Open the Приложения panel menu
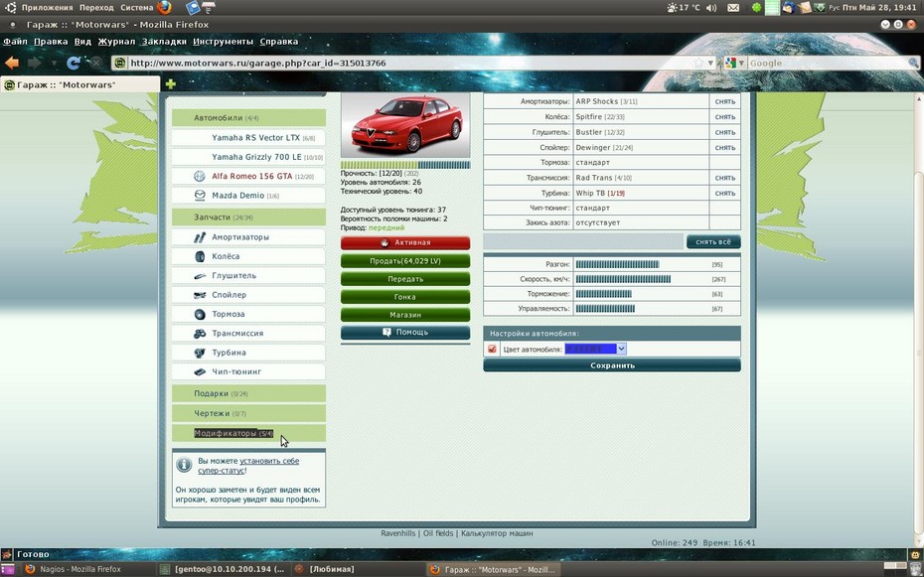 [47, 8]
